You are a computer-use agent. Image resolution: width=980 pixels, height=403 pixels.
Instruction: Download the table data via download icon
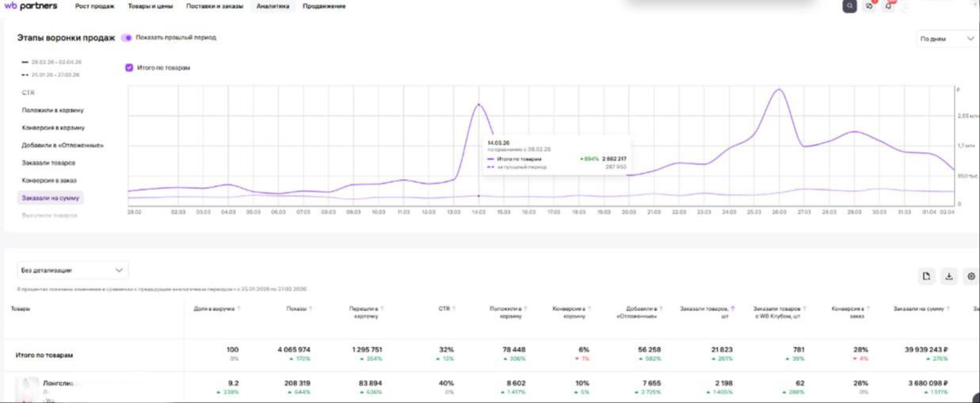(949, 276)
